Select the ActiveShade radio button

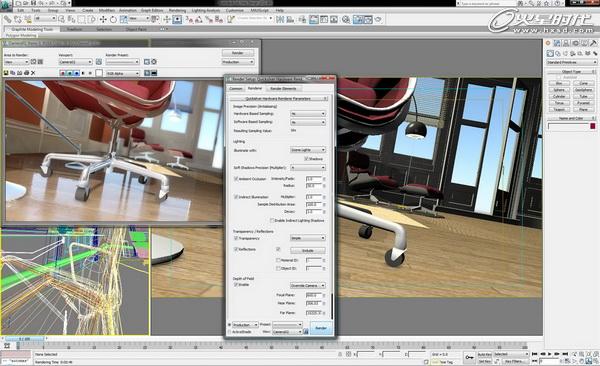(x=230, y=332)
